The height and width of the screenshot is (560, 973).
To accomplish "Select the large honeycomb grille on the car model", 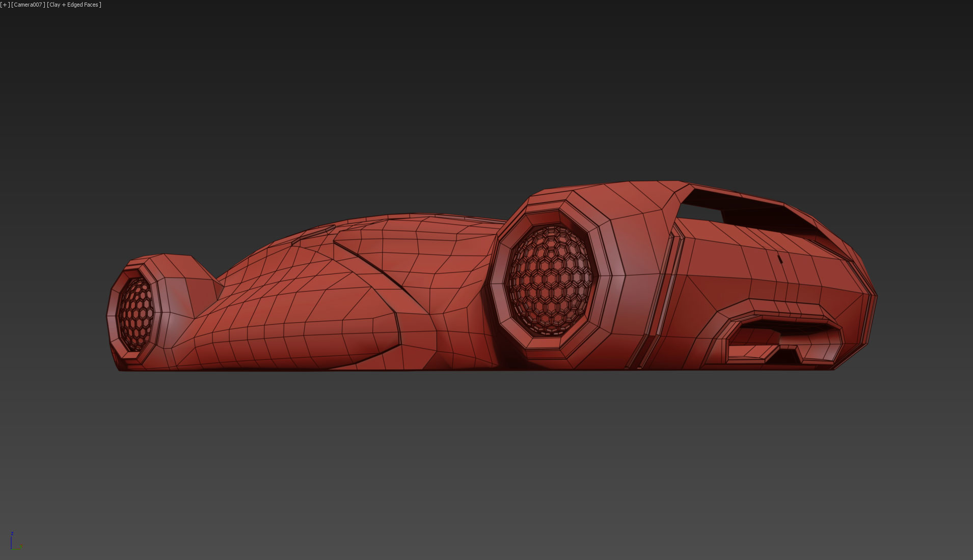I will pyautogui.click(x=551, y=281).
